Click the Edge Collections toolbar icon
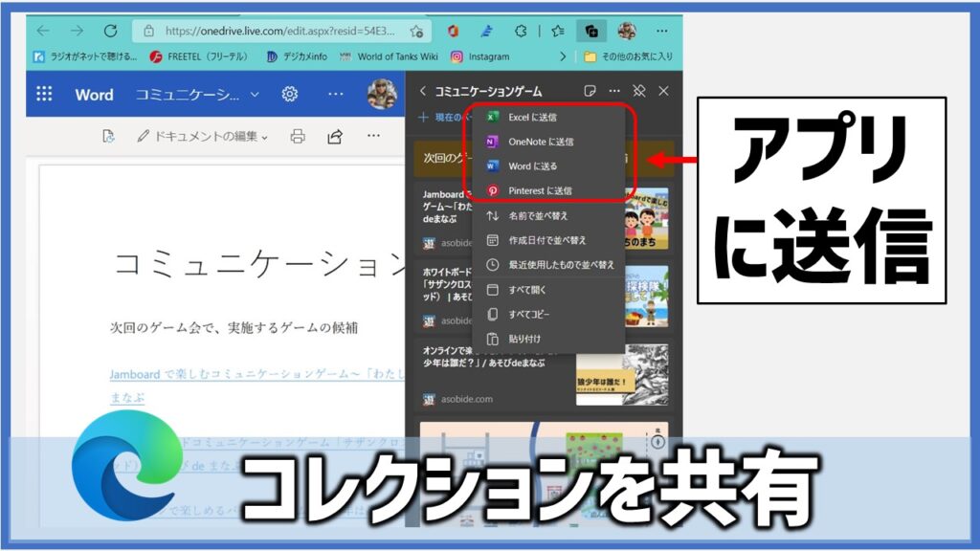Viewport: 980px width, 551px height. tap(592, 31)
